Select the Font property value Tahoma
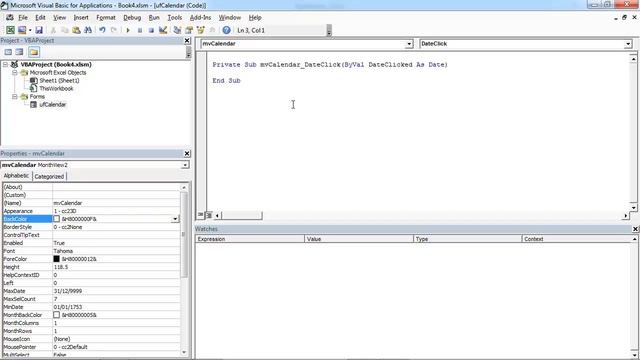Viewport: 640px width, 360px height. coord(116,251)
